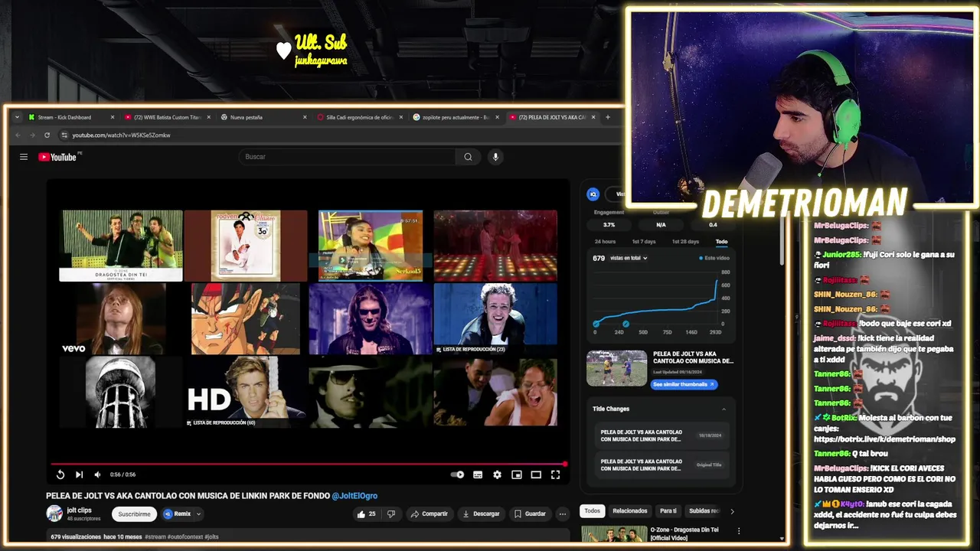Close the Nueva pestaña tab
Image resolution: width=980 pixels, height=551 pixels.
point(305,117)
